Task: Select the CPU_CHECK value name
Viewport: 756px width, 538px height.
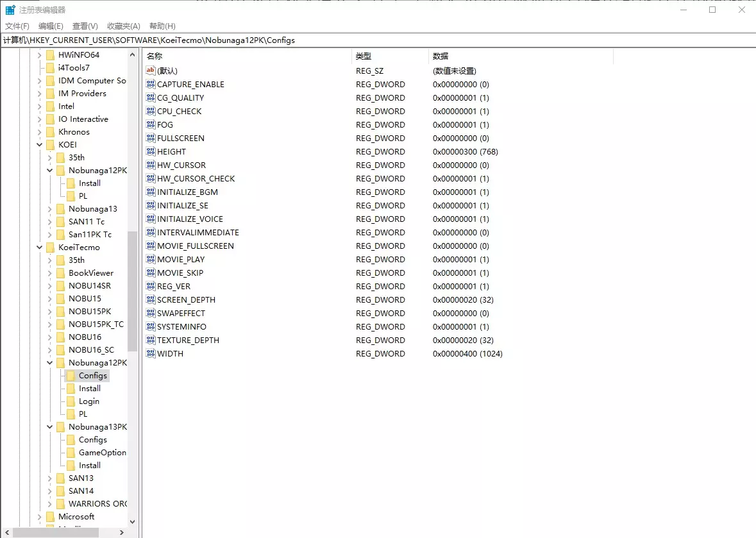Action: [179, 111]
